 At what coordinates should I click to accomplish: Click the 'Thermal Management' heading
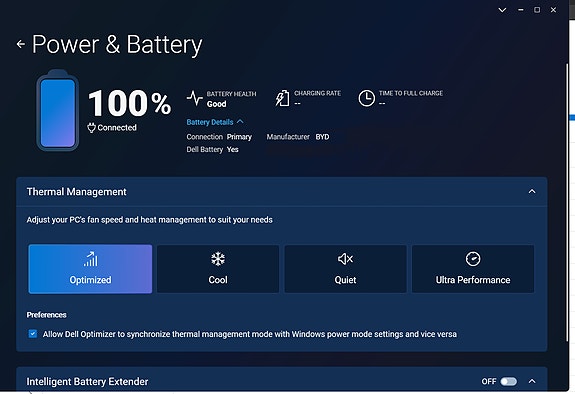(77, 192)
